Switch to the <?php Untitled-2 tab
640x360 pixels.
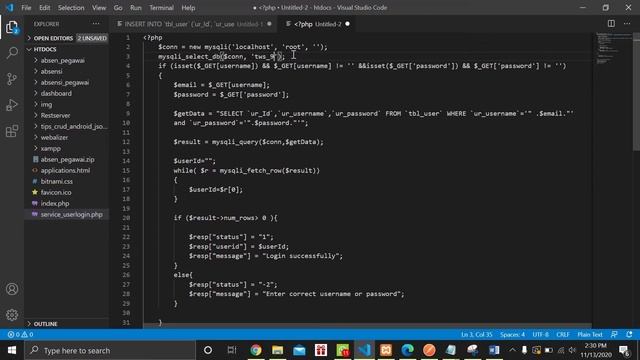pyautogui.click(x=317, y=24)
